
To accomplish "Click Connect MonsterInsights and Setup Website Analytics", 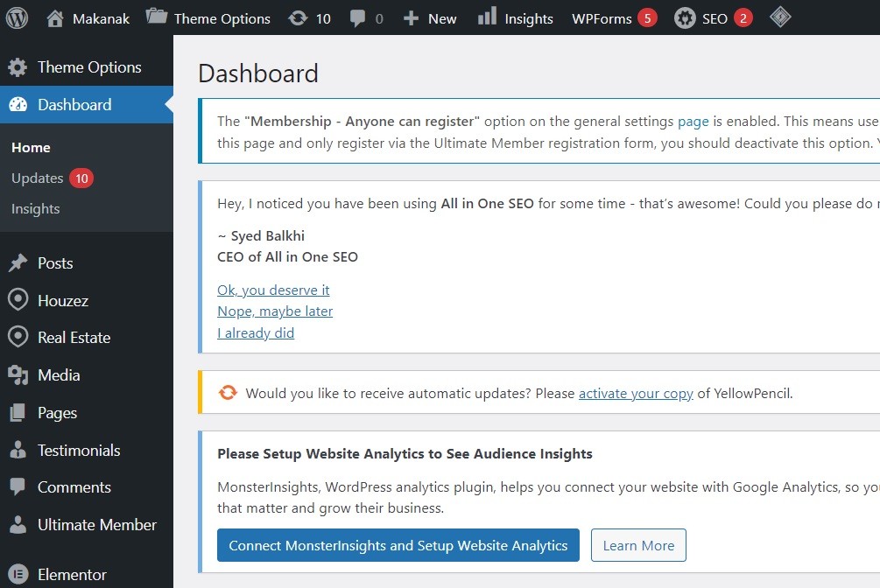I will (398, 545).
